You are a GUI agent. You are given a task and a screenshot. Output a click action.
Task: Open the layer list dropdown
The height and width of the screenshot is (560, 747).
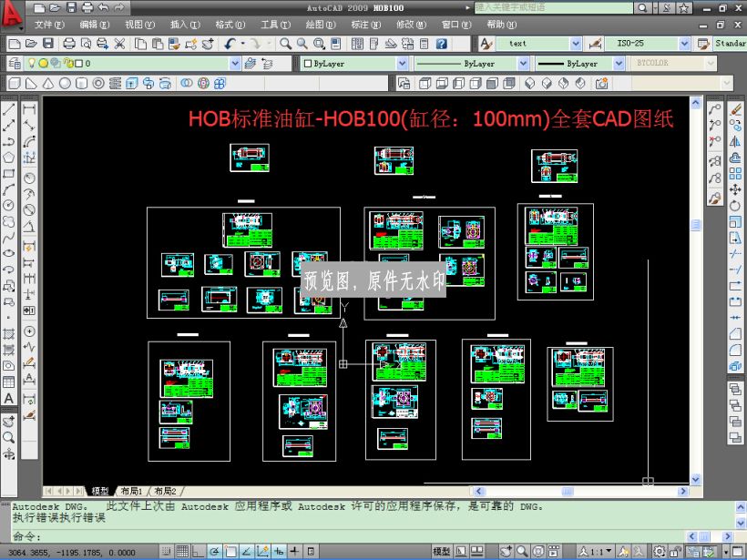235,64
